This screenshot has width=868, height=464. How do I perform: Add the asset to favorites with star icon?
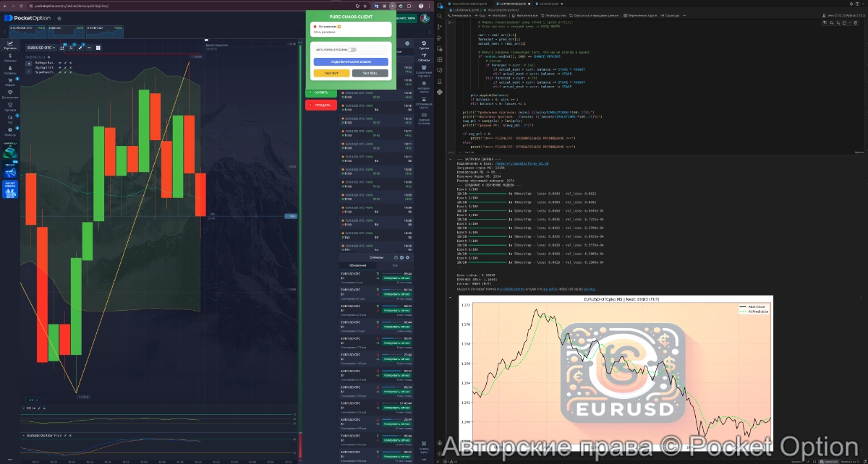coord(59,18)
